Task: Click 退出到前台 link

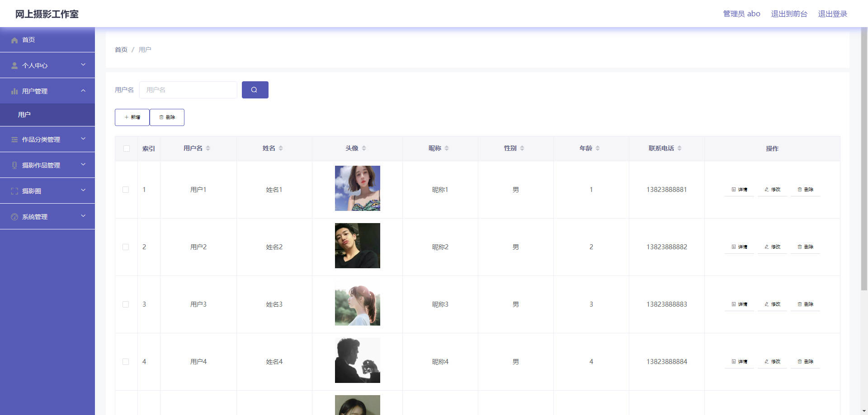Action: [x=789, y=14]
